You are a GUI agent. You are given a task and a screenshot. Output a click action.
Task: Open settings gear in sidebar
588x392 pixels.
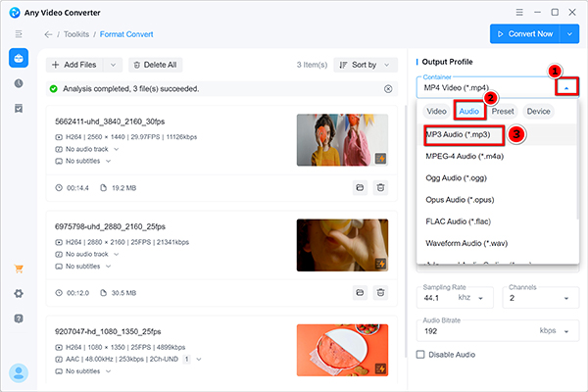click(x=19, y=293)
